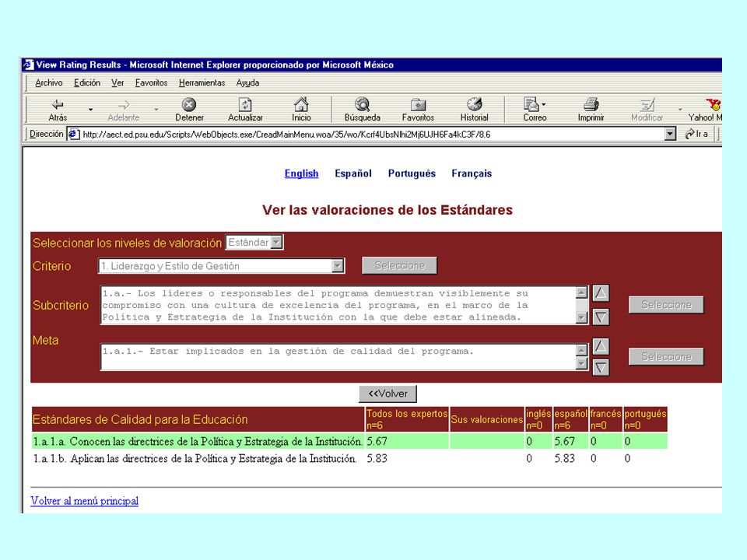Click the Estándares de Calidad para la Educación header
The image size is (747, 560).
(198, 419)
